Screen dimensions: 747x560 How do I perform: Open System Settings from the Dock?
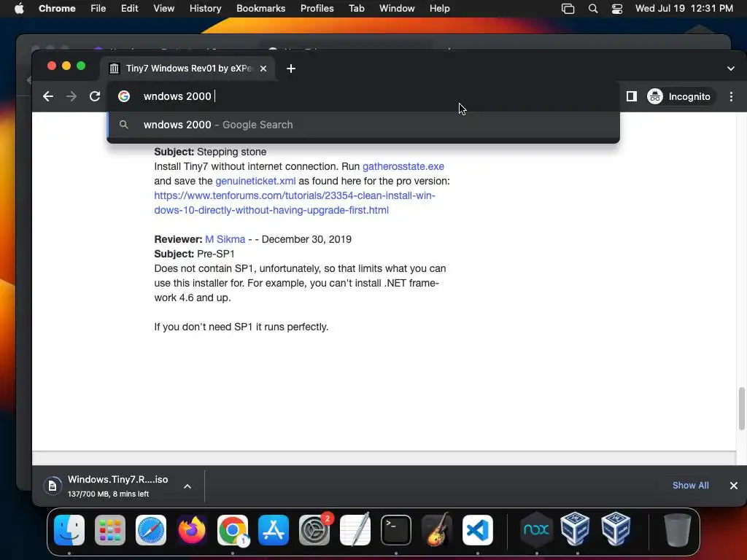[x=314, y=530]
